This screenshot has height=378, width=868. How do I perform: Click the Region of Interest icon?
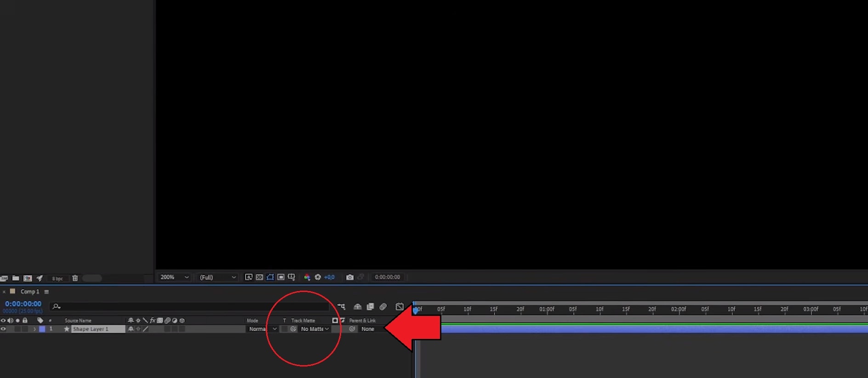[281, 277]
